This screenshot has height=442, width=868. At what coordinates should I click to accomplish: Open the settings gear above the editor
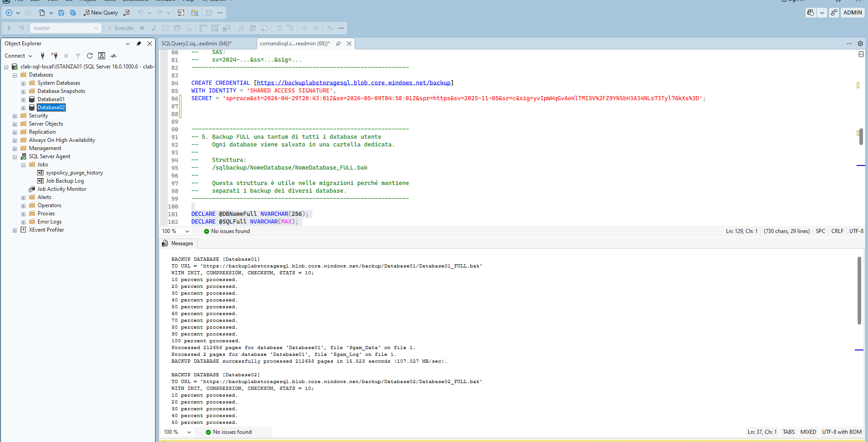pos(860,44)
